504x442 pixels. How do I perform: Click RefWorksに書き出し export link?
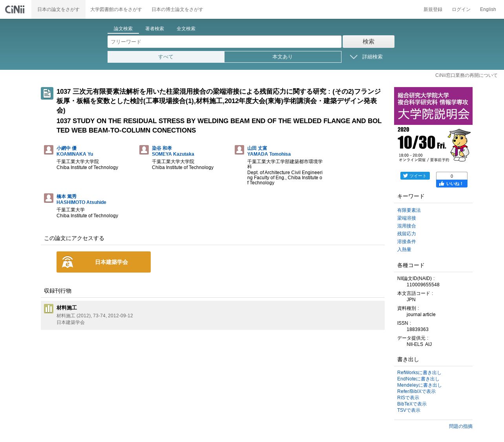point(419,373)
